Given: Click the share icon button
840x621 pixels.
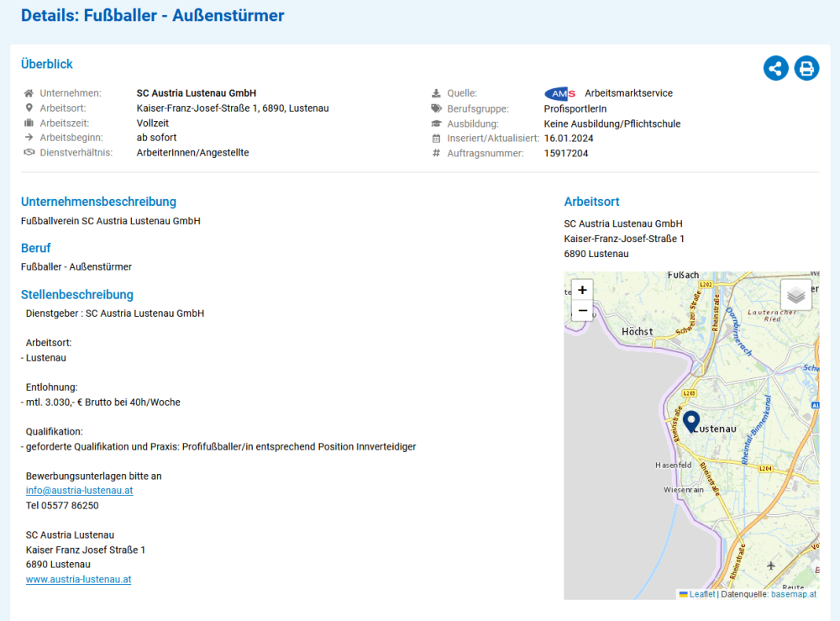Looking at the screenshot, I should point(775,69).
